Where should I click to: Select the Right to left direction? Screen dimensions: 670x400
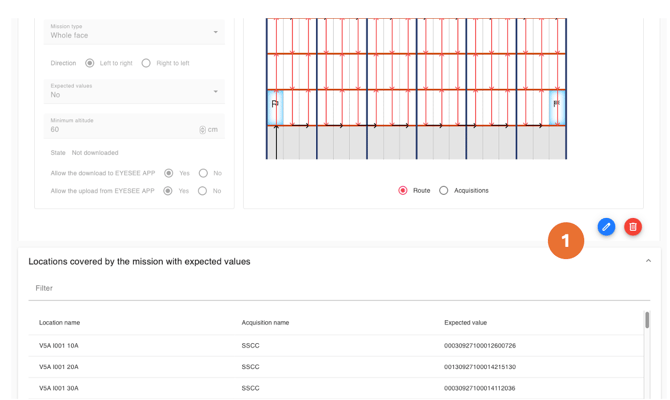coord(146,63)
